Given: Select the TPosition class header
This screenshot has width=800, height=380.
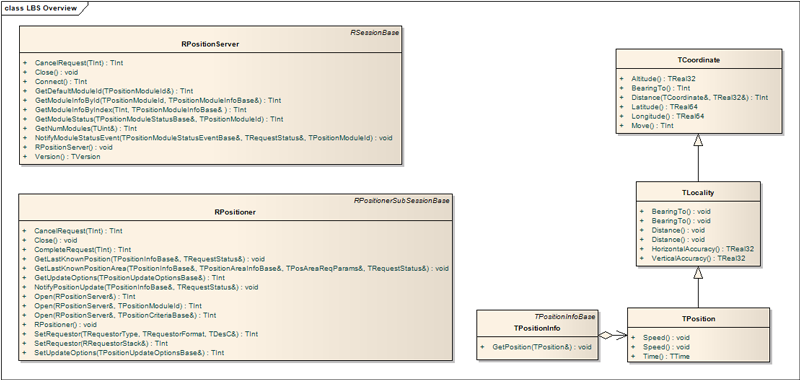Looking at the screenshot, I should point(698,319).
